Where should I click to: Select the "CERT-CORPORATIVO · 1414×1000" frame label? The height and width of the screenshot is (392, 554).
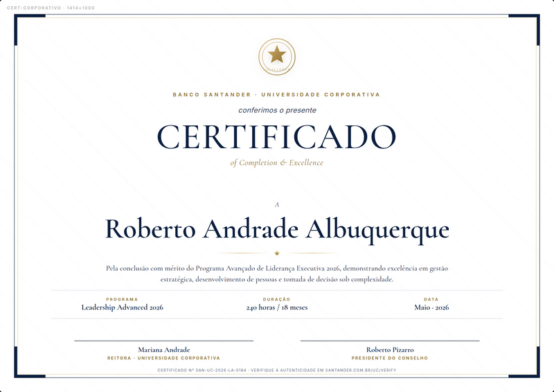coord(51,8)
